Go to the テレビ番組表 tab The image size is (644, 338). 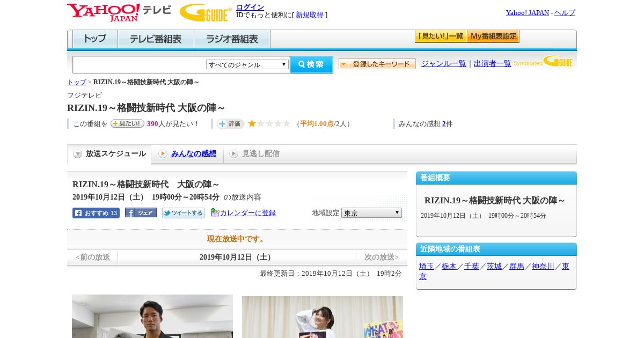point(156,39)
